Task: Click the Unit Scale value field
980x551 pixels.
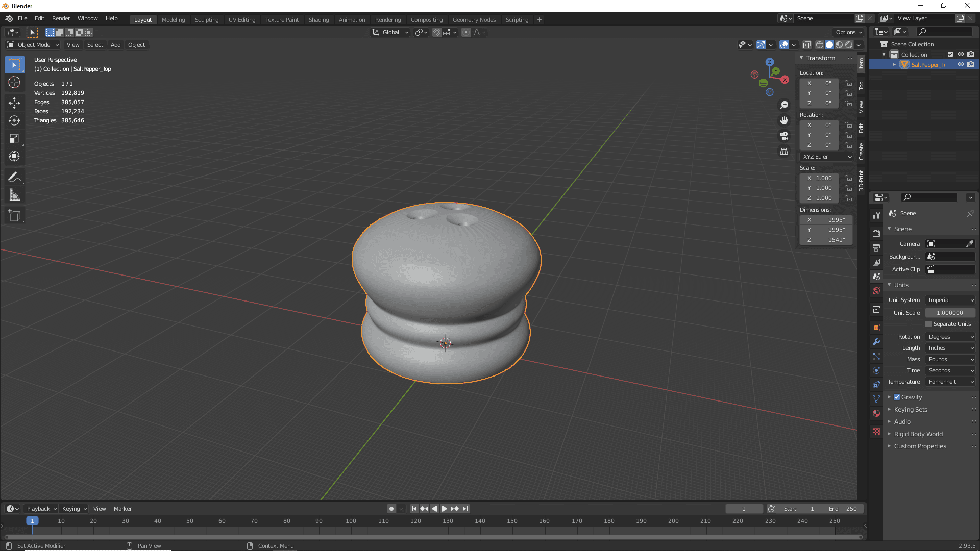Action: coord(950,313)
